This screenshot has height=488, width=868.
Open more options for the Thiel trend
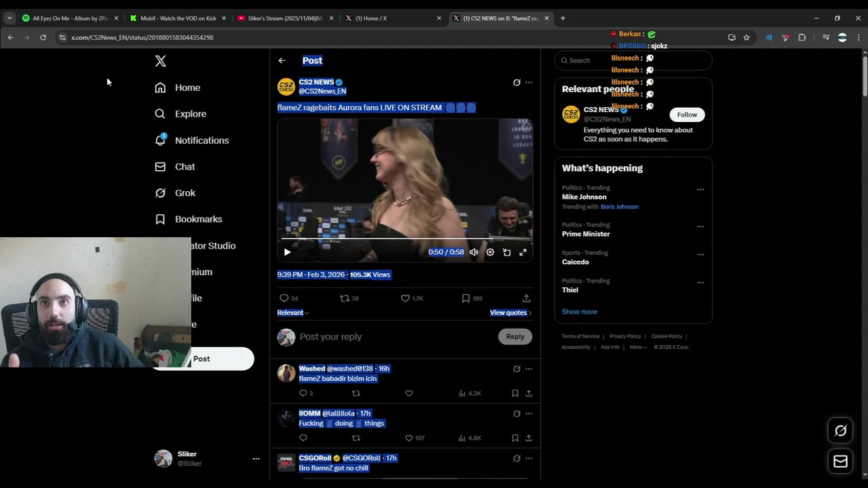coord(701,283)
